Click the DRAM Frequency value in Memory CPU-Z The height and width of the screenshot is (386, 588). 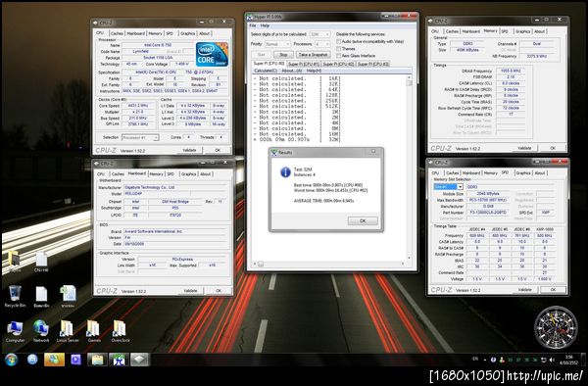click(510, 71)
